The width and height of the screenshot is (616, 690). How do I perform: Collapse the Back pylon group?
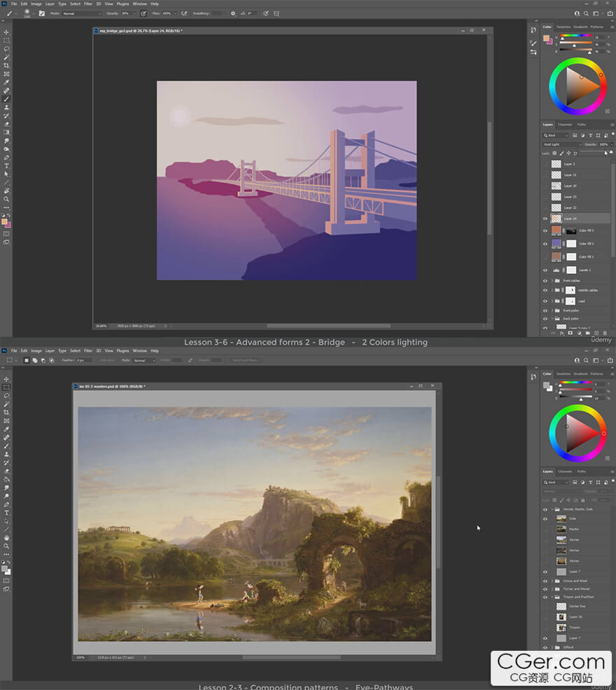[552, 319]
